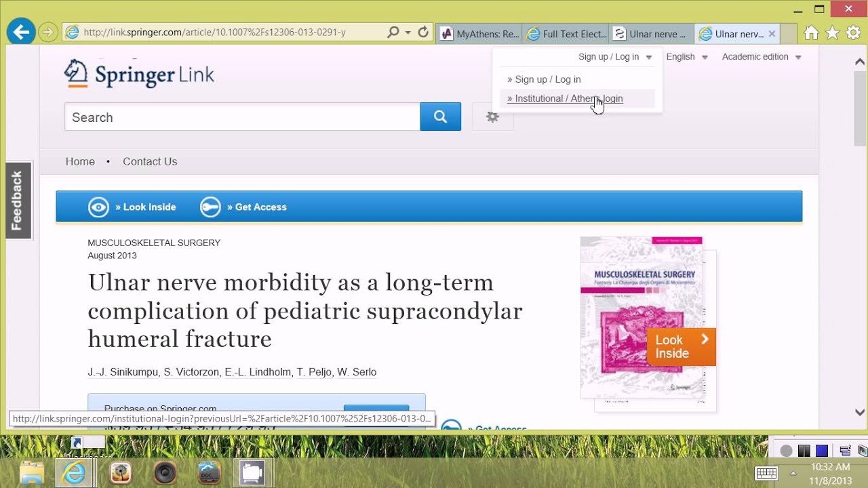
Task: Click the vertical scrollbar thumb
Action: (860, 108)
